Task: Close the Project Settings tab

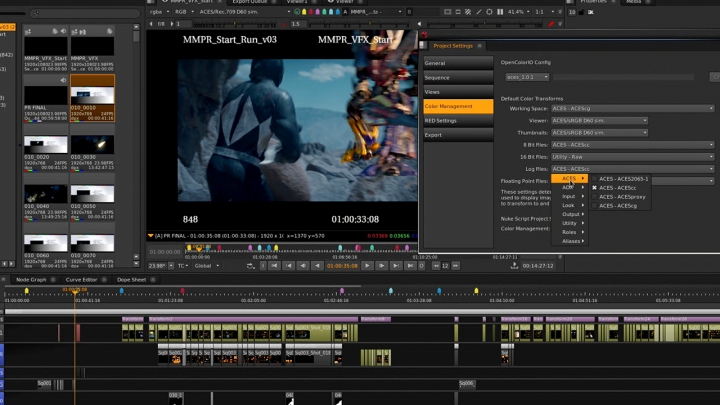Action: coord(480,46)
